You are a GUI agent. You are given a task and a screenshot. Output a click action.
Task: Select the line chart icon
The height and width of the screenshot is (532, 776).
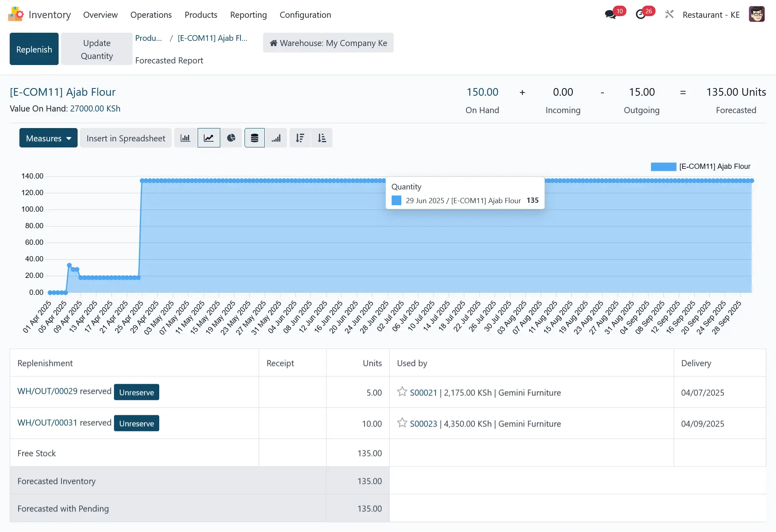pos(209,138)
